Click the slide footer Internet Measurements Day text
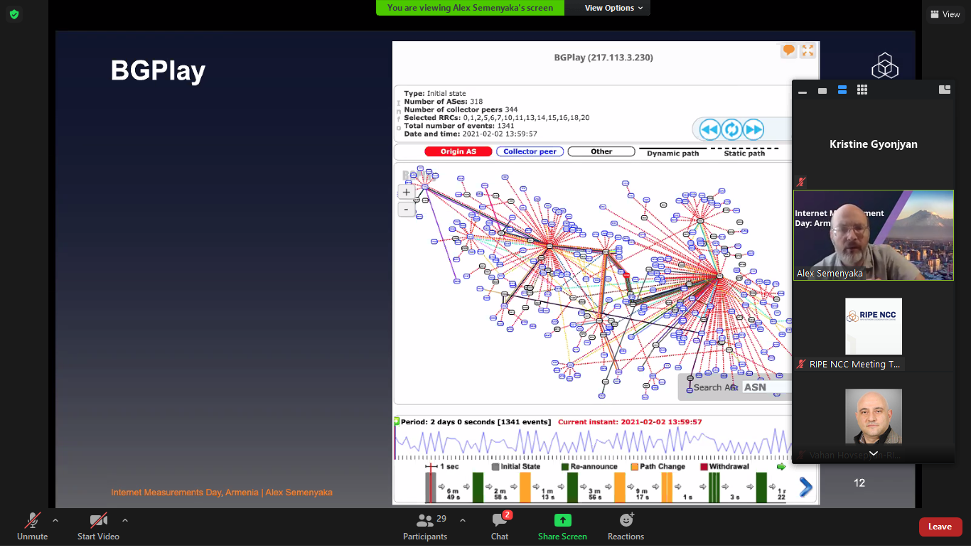 [222, 492]
